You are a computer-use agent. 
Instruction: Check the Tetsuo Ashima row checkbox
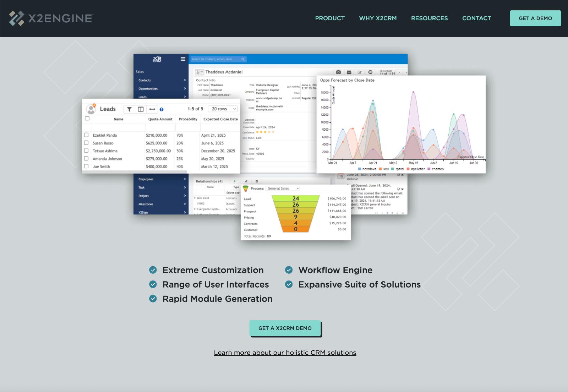(86, 151)
